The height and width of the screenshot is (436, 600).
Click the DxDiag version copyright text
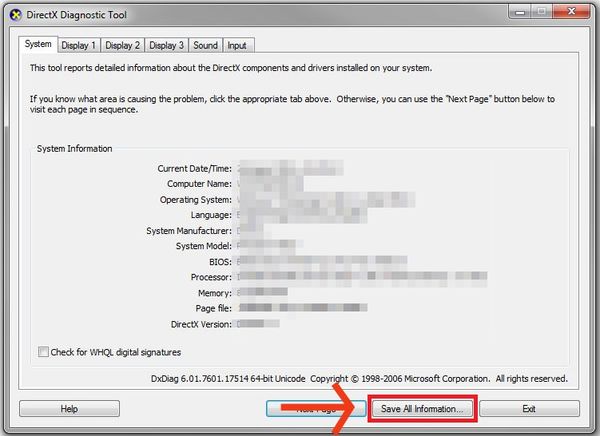click(356, 379)
